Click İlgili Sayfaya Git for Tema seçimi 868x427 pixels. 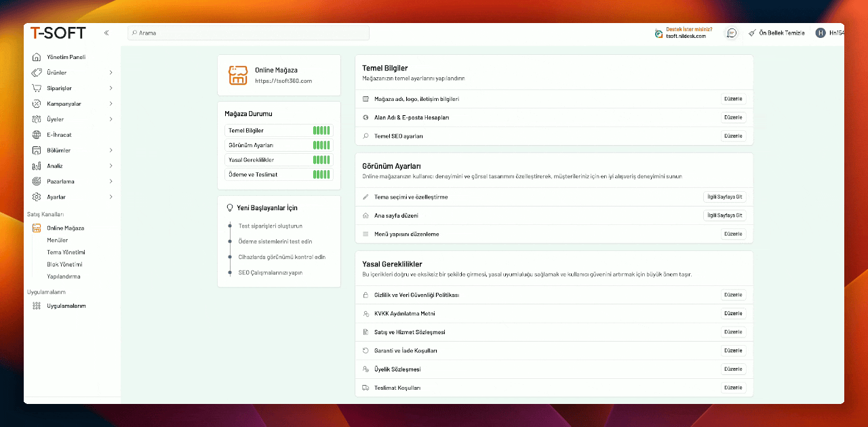[x=724, y=197]
